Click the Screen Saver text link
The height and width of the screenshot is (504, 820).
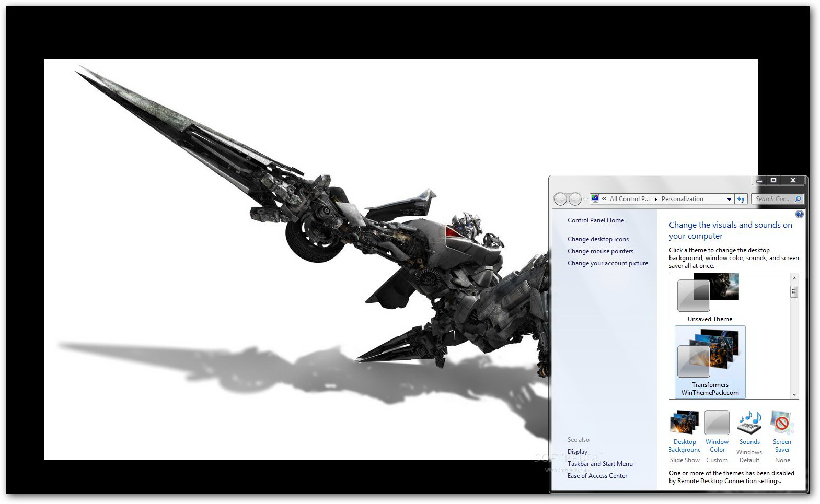point(782,446)
